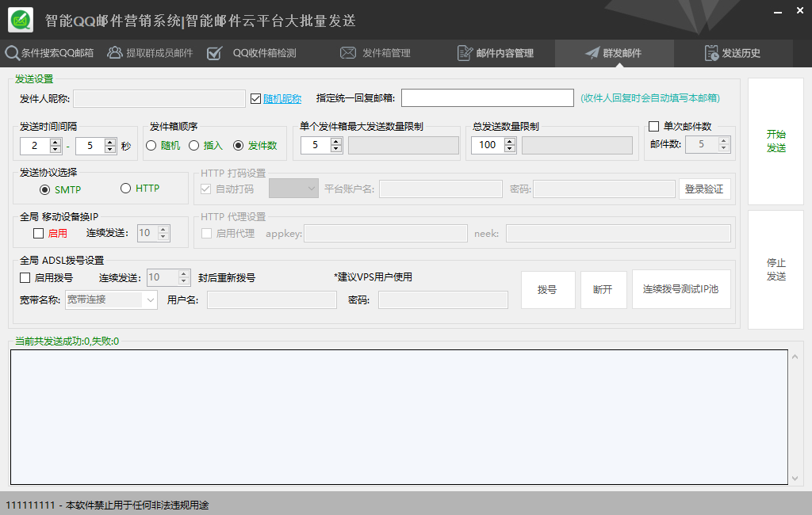Enable 全局移动设备换IP 启用 checkbox
The image size is (812, 515).
point(38,234)
